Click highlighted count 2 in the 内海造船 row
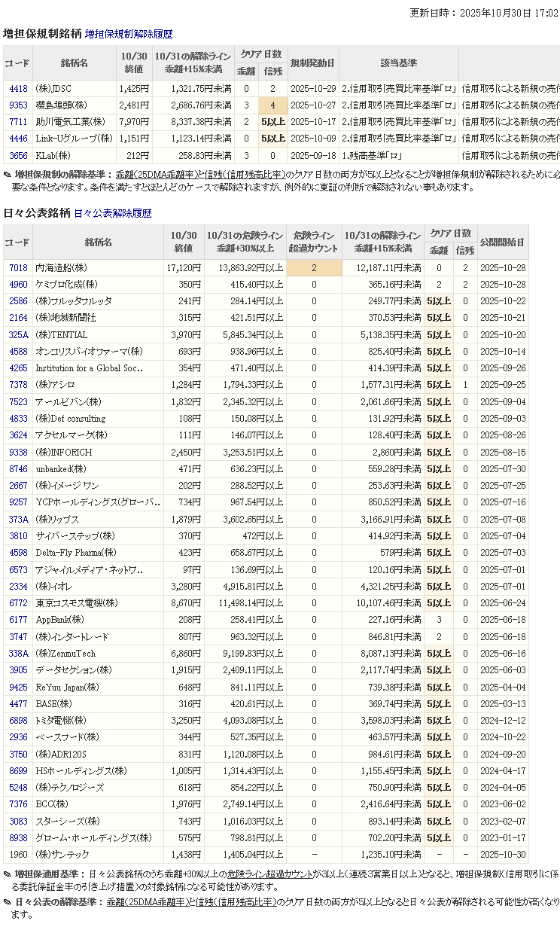 pos(314,268)
